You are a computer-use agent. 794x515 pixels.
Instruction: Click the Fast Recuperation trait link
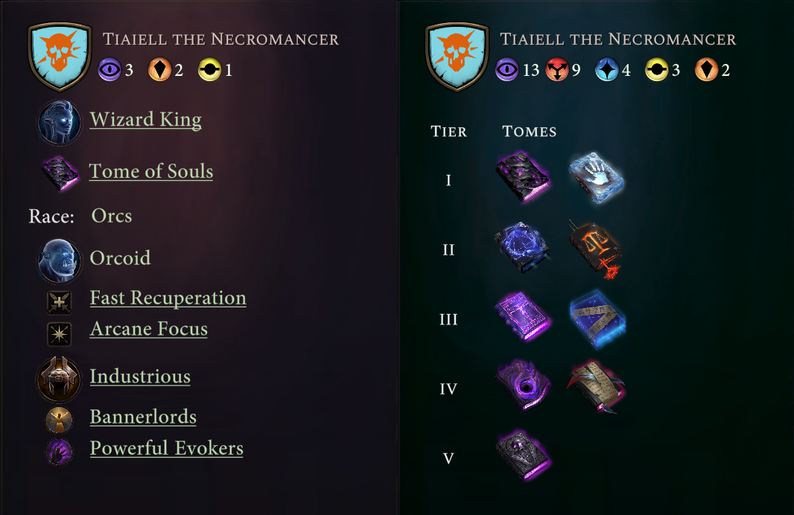(x=167, y=298)
